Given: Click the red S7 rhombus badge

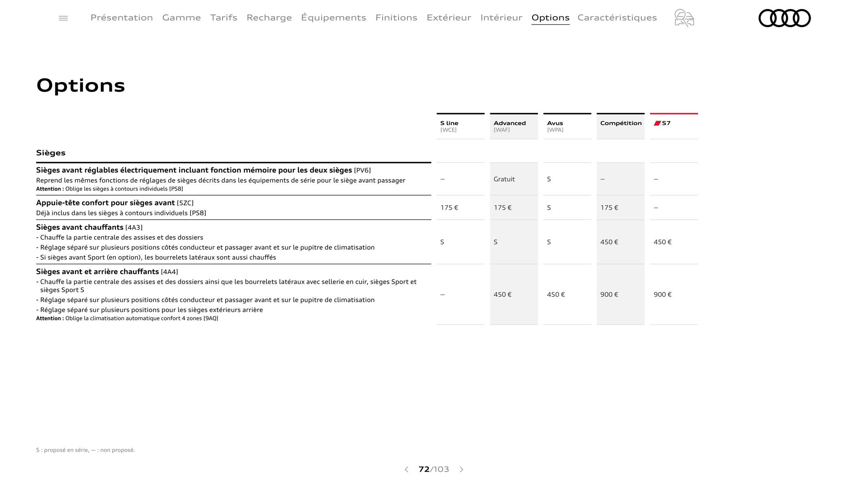Looking at the screenshot, I should (657, 123).
